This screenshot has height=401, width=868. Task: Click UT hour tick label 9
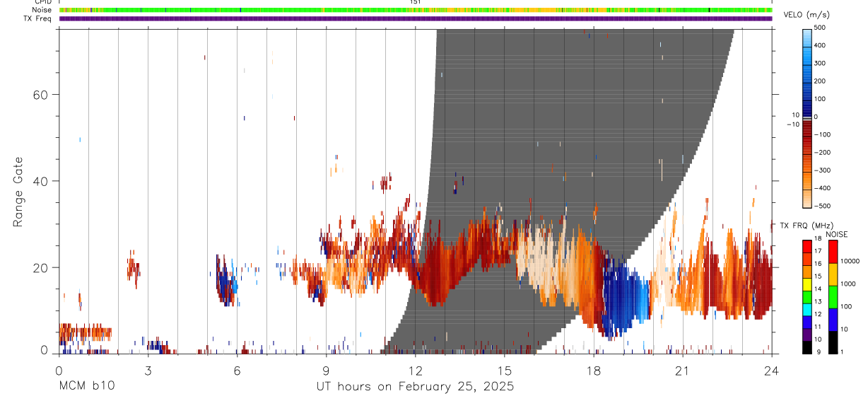click(x=326, y=370)
